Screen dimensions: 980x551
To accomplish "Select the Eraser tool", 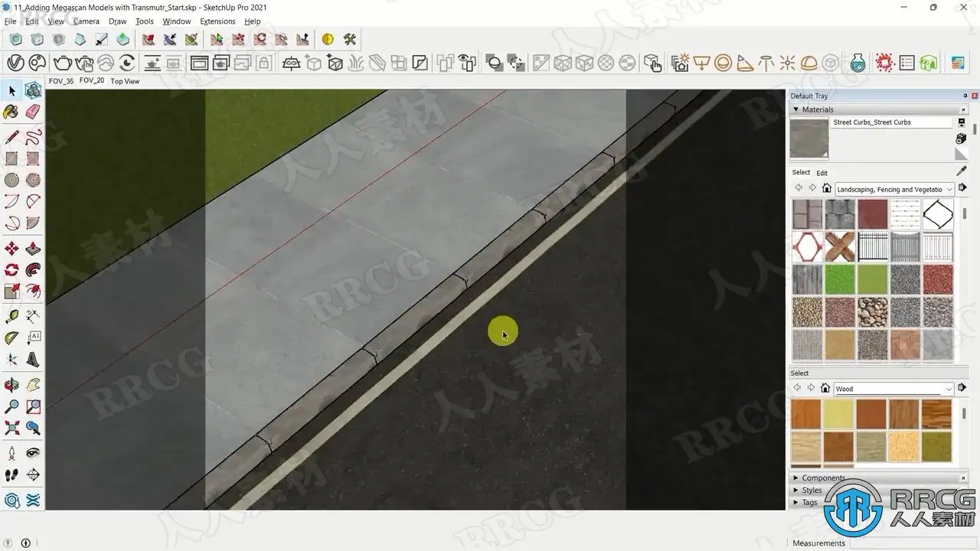I will (33, 112).
